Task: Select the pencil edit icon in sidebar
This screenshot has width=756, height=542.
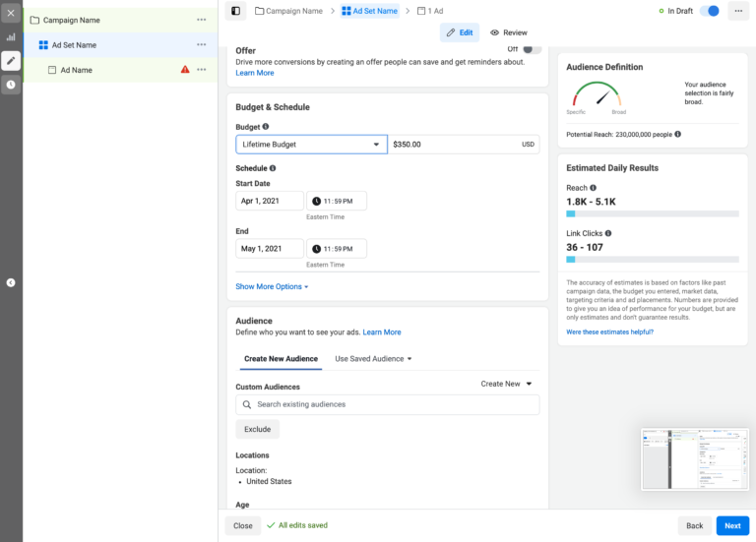Action: click(x=11, y=60)
